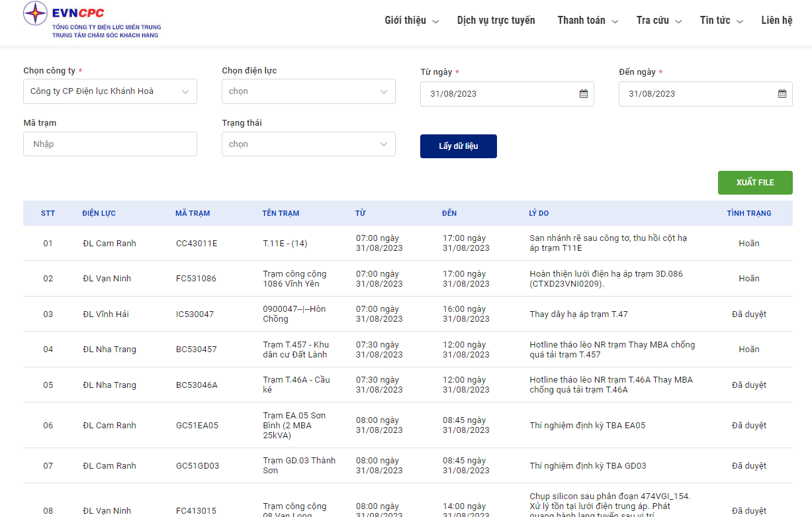The height and width of the screenshot is (517, 812).
Task: Select station code GC51GD03
Action: point(197,466)
